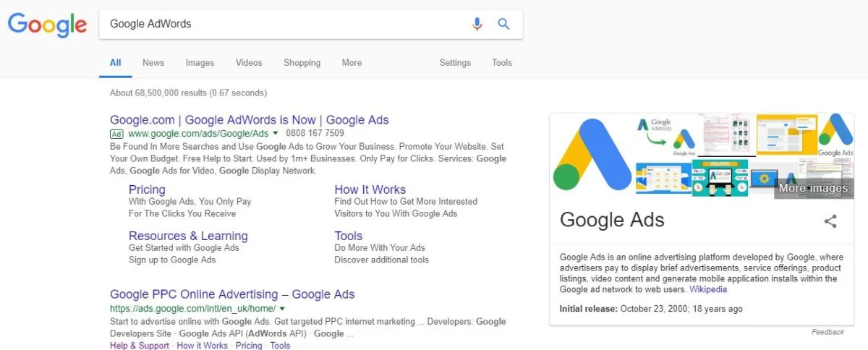
Task: Select the All results tab
Action: click(x=115, y=63)
